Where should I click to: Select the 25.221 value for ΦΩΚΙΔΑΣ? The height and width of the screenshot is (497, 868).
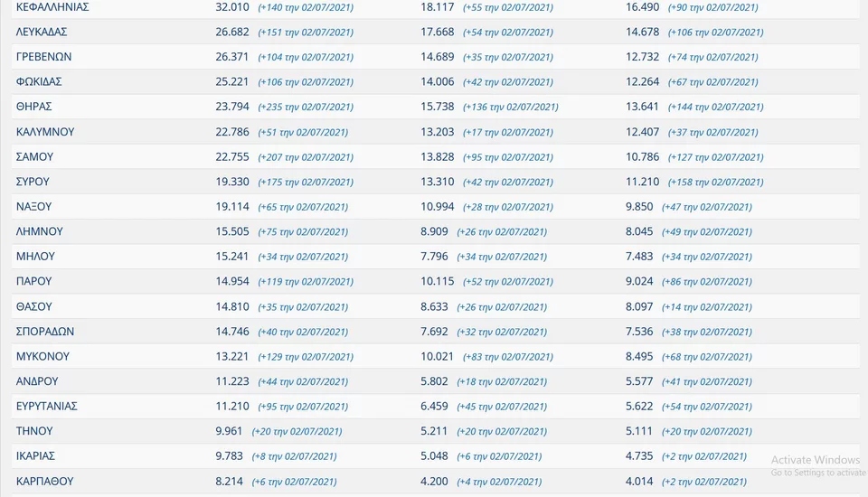click(232, 82)
